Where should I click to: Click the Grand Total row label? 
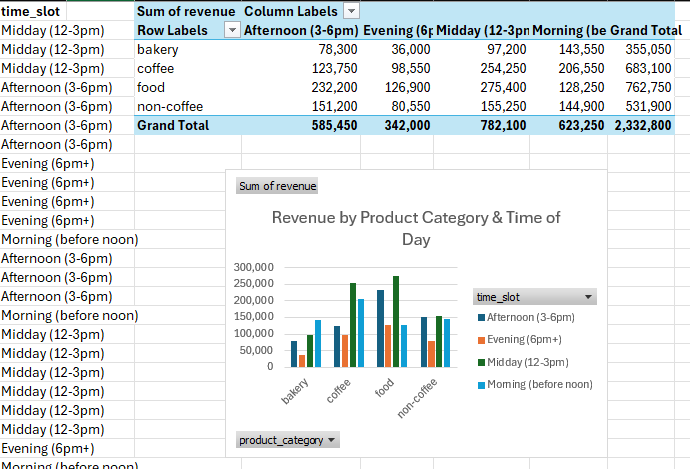coord(173,125)
